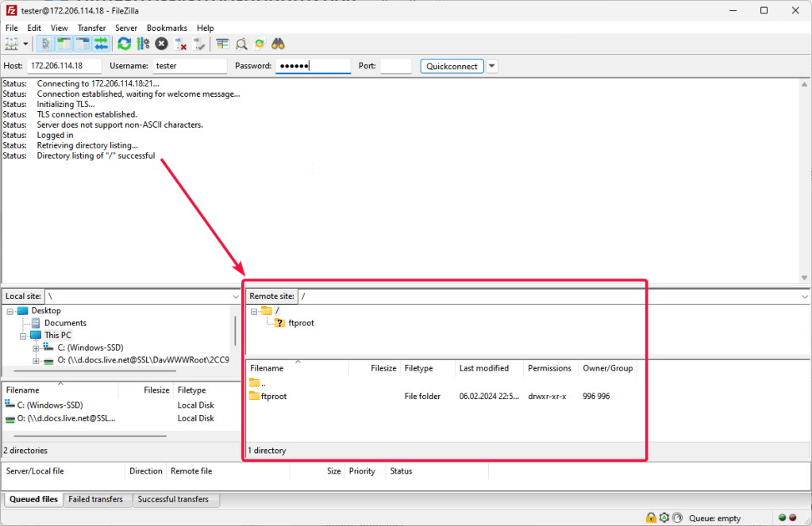Cancel the current operation
This screenshot has width=812, height=526.
[x=162, y=44]
